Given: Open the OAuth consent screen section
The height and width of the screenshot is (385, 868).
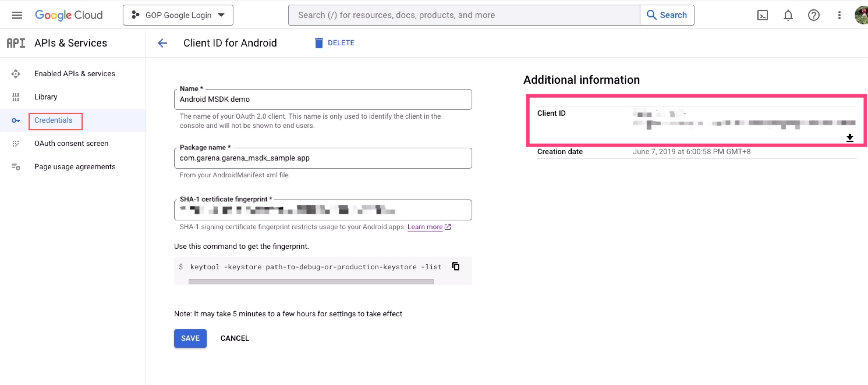Looking at the screenshot, I should point(71,143).
